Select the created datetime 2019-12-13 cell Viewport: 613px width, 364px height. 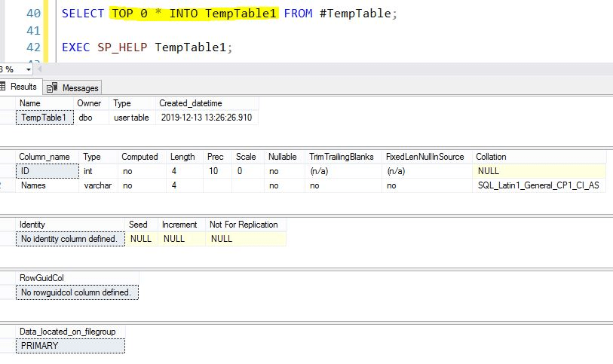[207, 118]
